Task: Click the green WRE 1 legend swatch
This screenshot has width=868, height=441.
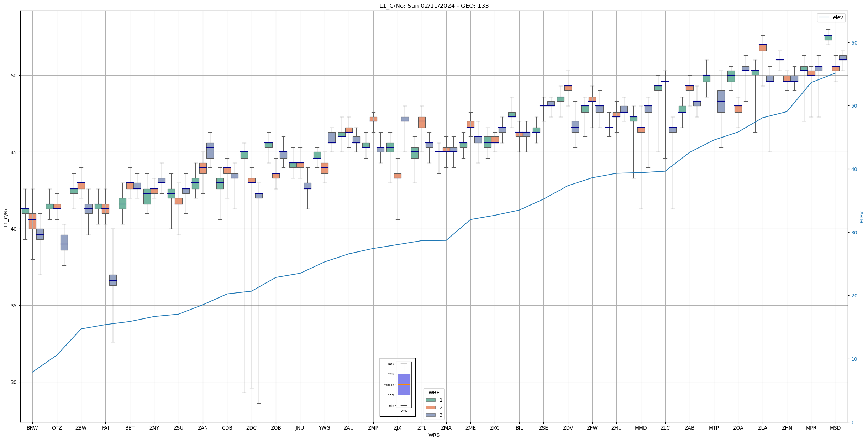Action: (430, 400)
